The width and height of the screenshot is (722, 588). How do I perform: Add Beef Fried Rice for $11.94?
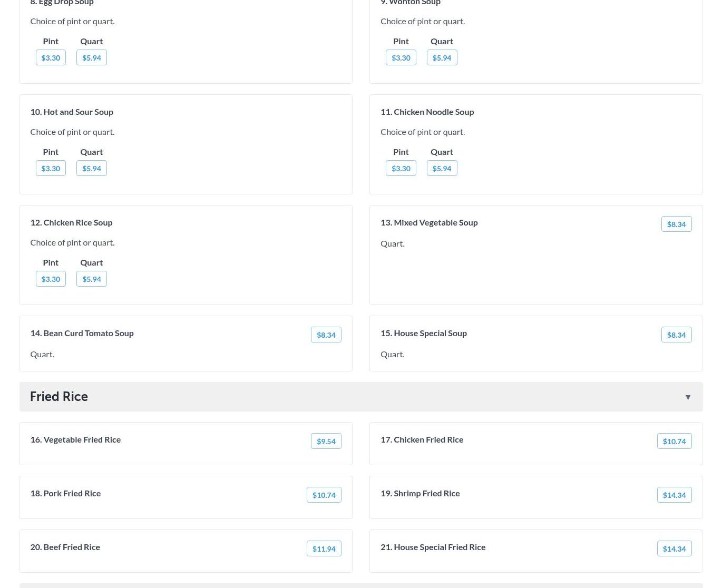pyautogui.click(x=324, y=548)
